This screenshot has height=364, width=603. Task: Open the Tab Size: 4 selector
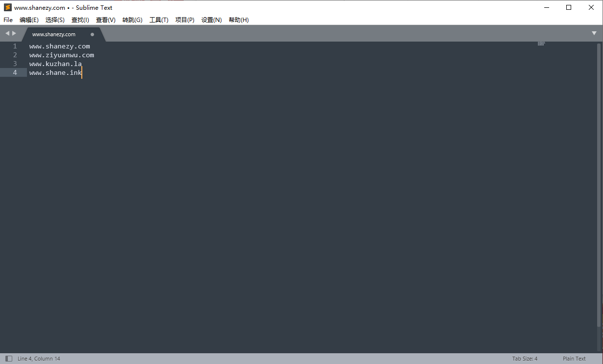[x=525, y=358]
